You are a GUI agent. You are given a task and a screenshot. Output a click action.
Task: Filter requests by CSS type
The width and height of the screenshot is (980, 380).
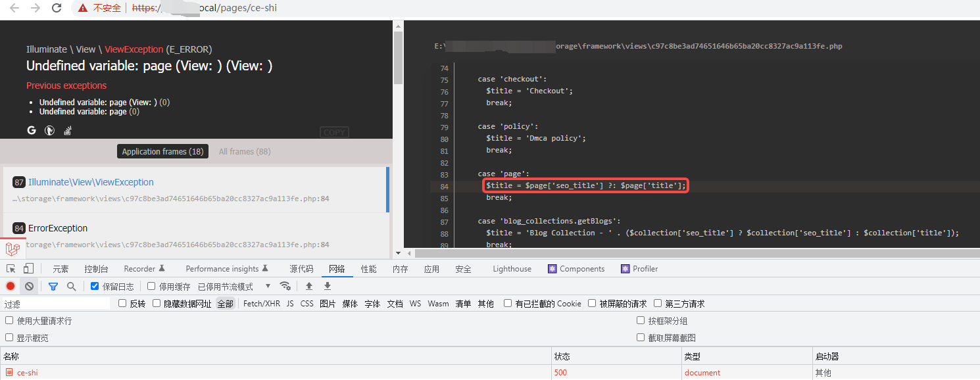click(x=307, y=304)
